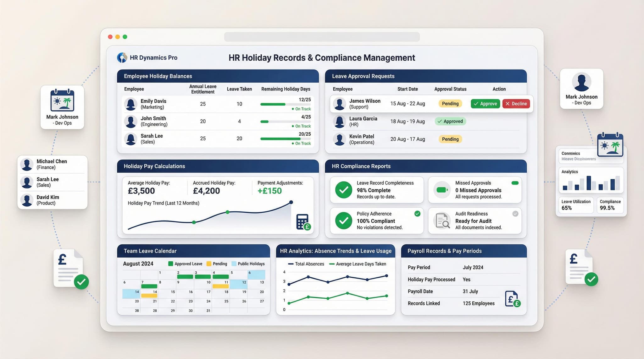Click Sarah Lee's remaining holiday progress bar
This screenshot has height=359, width=644.
coord(285,139)
